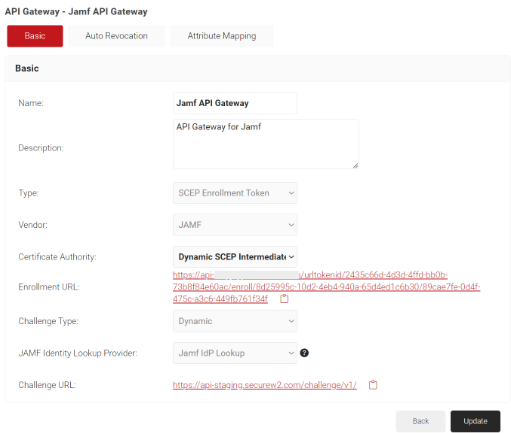Screen dimensions: 511x433
Task: Click the JAMF Identity Lookup Provider: label
Action: [78, 353]
